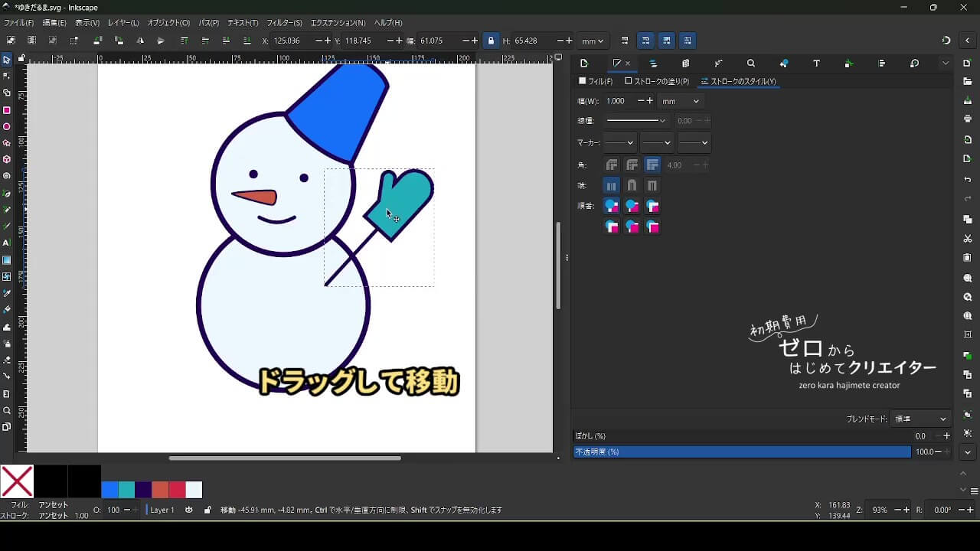
Task: Expand the blend mode dropdown
Action: click(x=921, y=419)
